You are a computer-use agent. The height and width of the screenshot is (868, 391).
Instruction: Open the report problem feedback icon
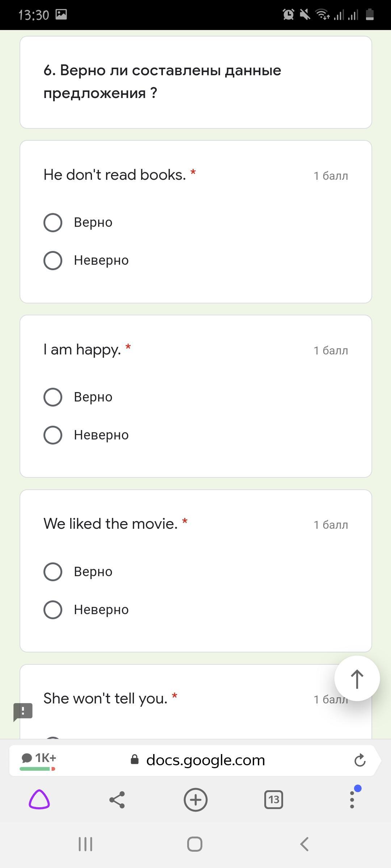(x=23, y=712)
